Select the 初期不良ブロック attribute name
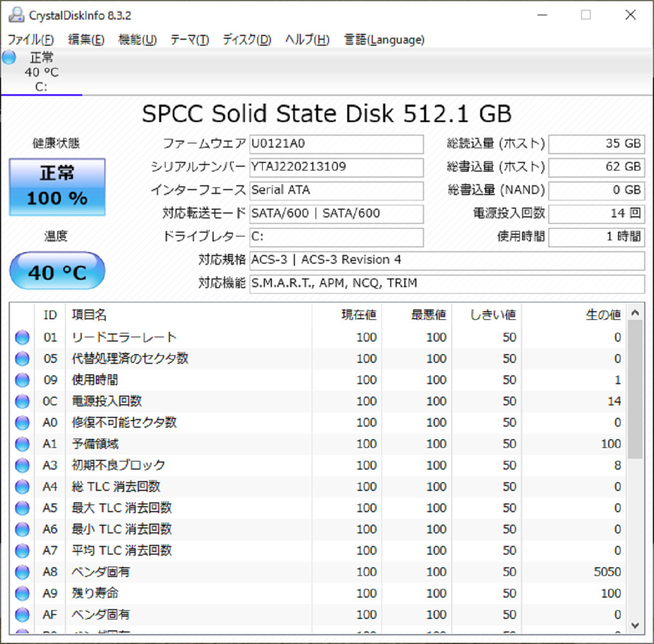 click(x=118, y=465)
